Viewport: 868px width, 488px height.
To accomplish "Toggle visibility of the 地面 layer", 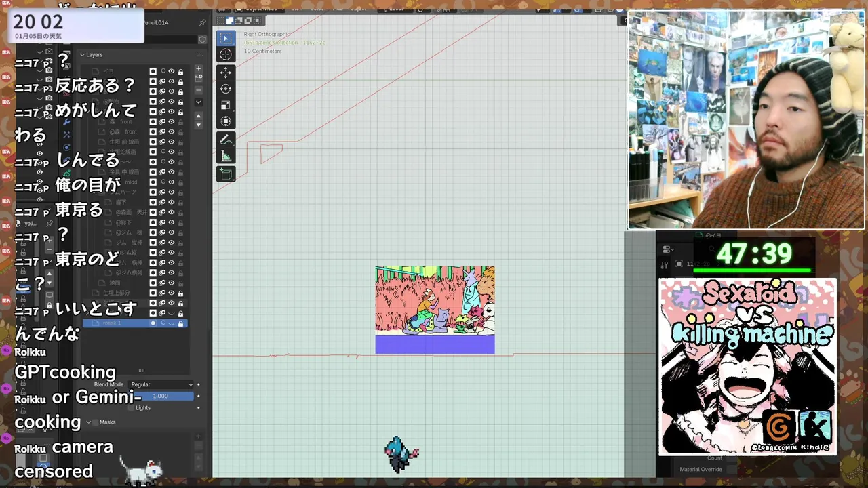I will click(x=172, y=283).
